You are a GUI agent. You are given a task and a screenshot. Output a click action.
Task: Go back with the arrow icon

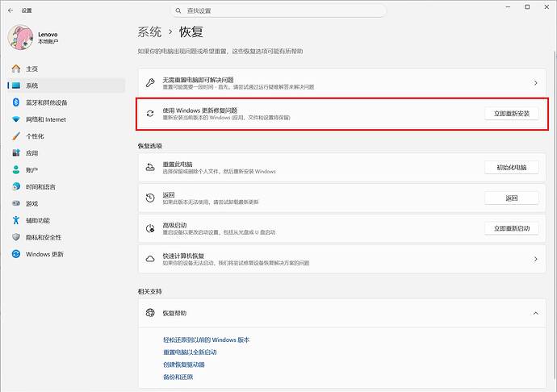tap(10, 10)
